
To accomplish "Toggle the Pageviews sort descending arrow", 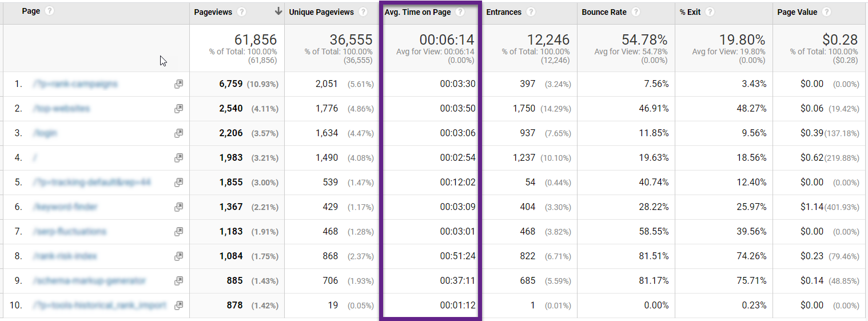I will (278, 11).
